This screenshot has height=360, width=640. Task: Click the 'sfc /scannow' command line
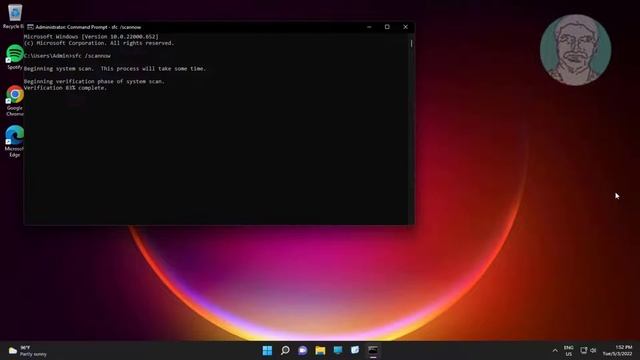click(67, 56)
